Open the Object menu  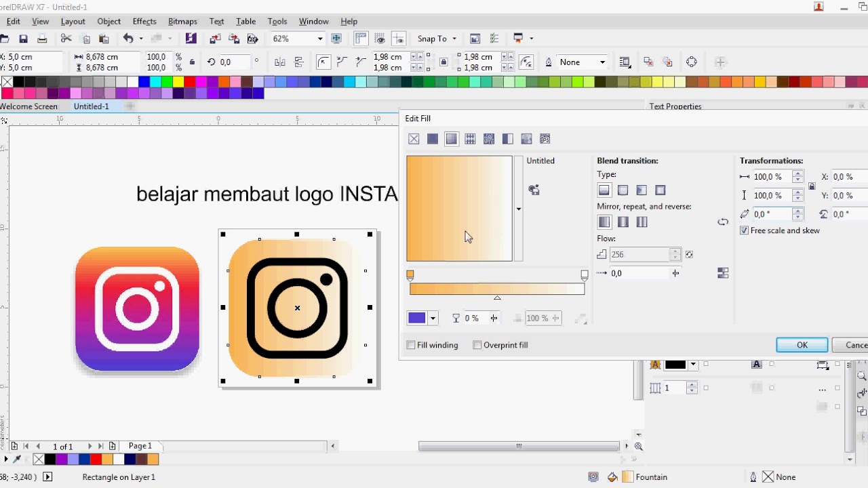(108, 22)
